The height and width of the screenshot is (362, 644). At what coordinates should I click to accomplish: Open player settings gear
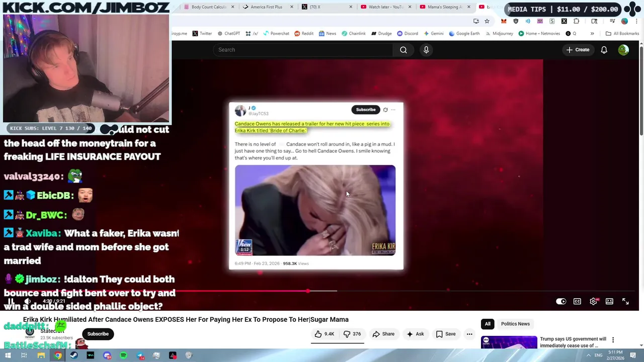point(593,302)
